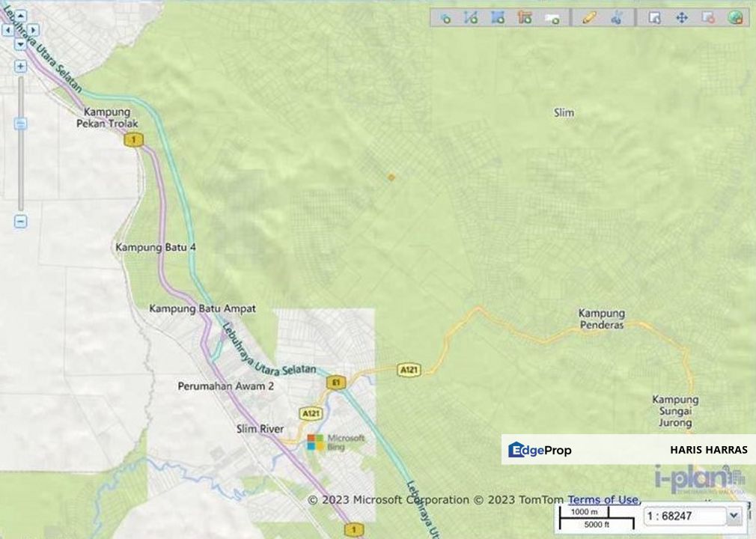Pan the map west with the left arrow

point(8,28)
